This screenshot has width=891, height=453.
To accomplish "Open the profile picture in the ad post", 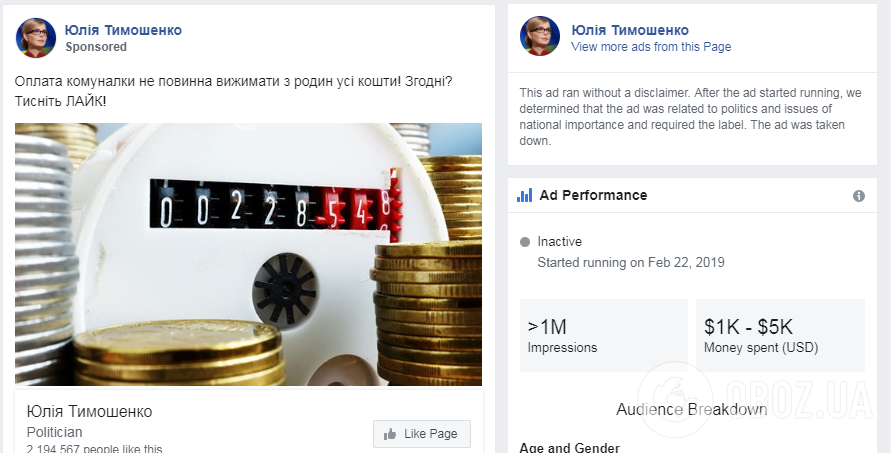I will point(36,38).
